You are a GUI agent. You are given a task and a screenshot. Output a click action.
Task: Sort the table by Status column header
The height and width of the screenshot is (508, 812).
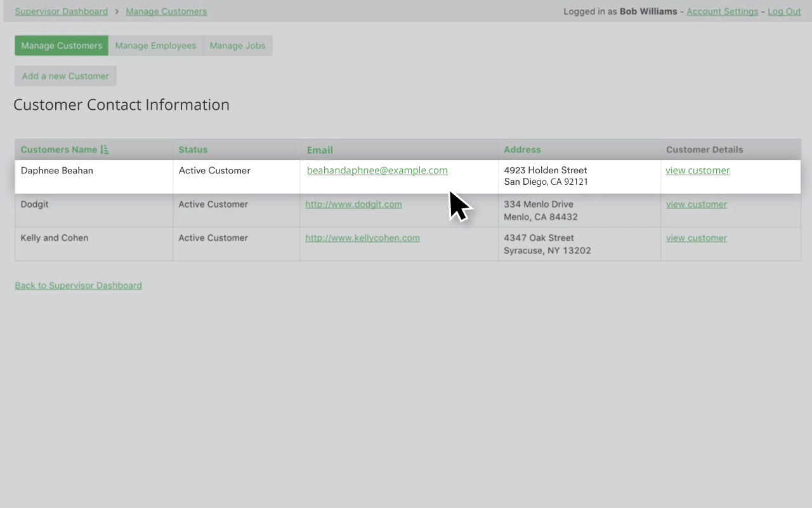point(193,150)
